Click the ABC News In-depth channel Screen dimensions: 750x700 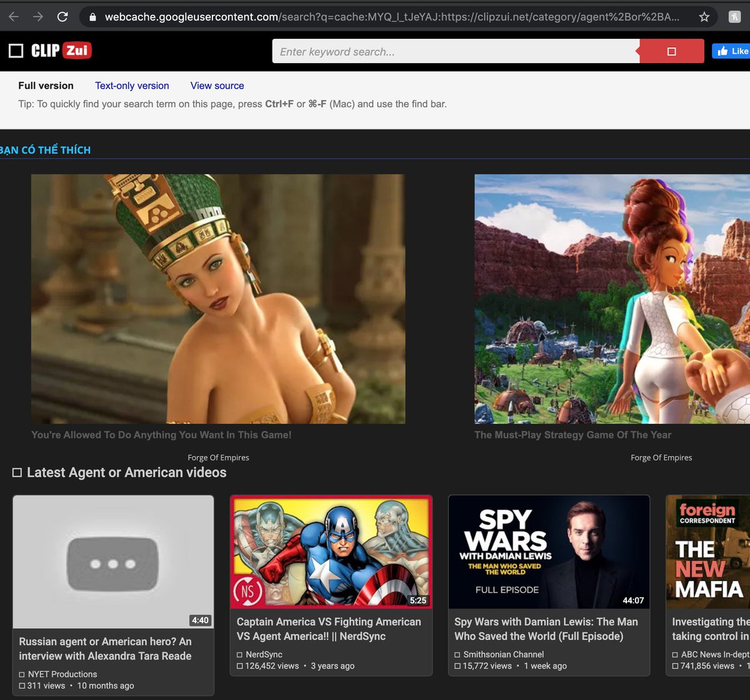(715, 654)
